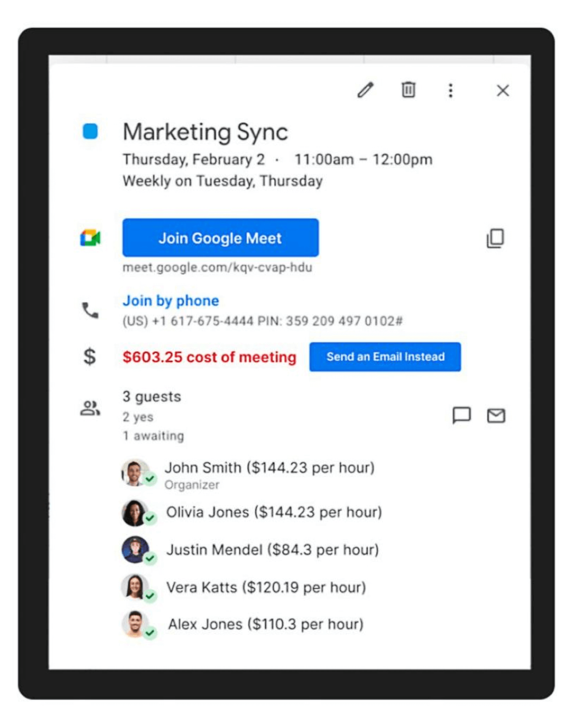Click the meet.google.com/kqv-cvap-hdu link text
Screen dimensions: 573x728
(217, 267)
